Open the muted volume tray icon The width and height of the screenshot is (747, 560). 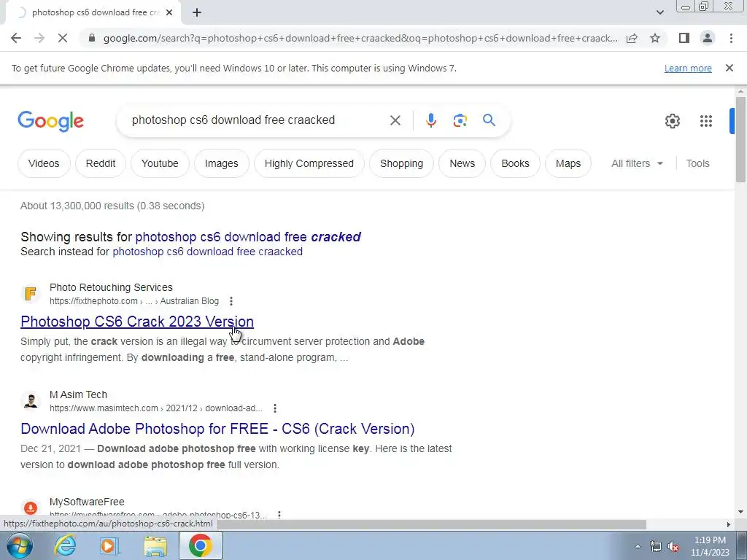(x=673, y=546)
